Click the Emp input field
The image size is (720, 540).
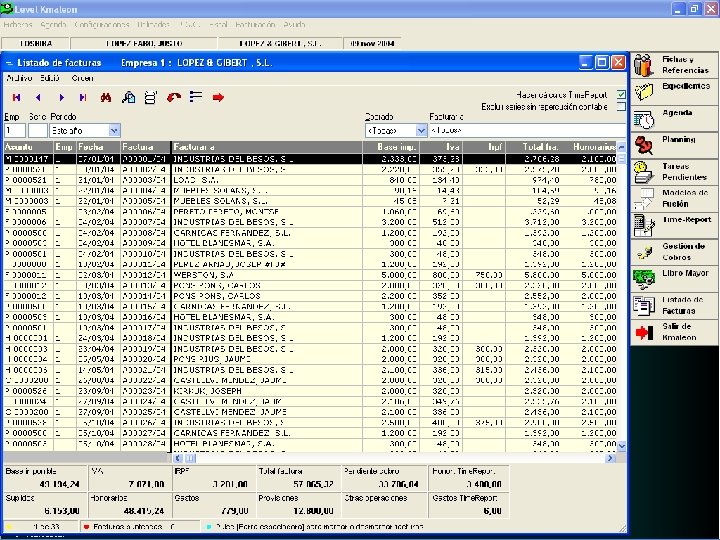[15, 130]
